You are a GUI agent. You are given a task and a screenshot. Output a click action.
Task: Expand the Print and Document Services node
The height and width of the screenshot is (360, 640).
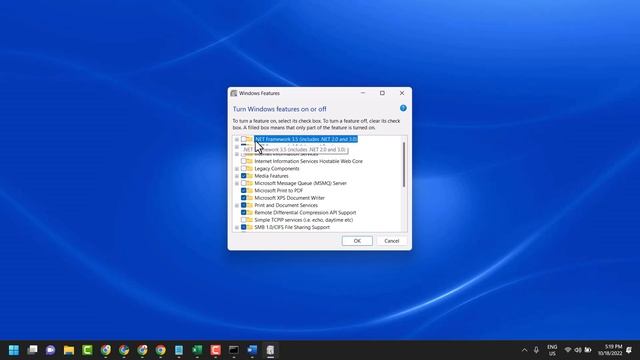click(237, 205)
